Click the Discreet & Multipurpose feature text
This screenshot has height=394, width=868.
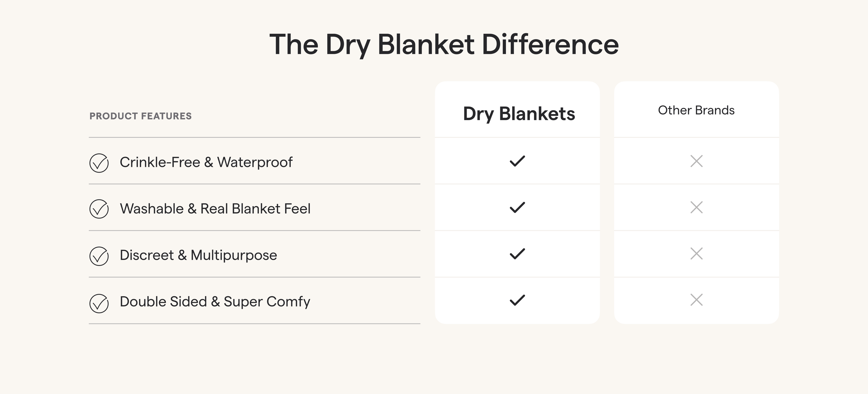coord(198,255)
